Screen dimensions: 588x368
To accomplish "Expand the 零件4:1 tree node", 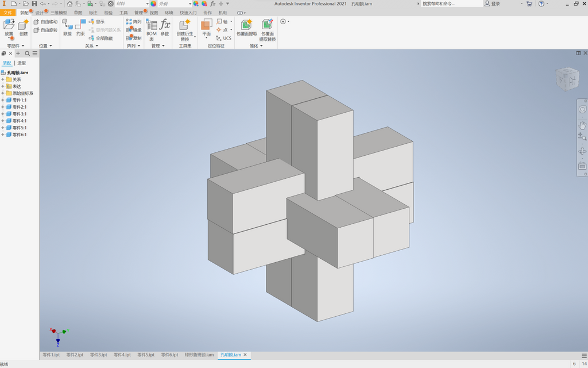I will (x=3, y=121).
